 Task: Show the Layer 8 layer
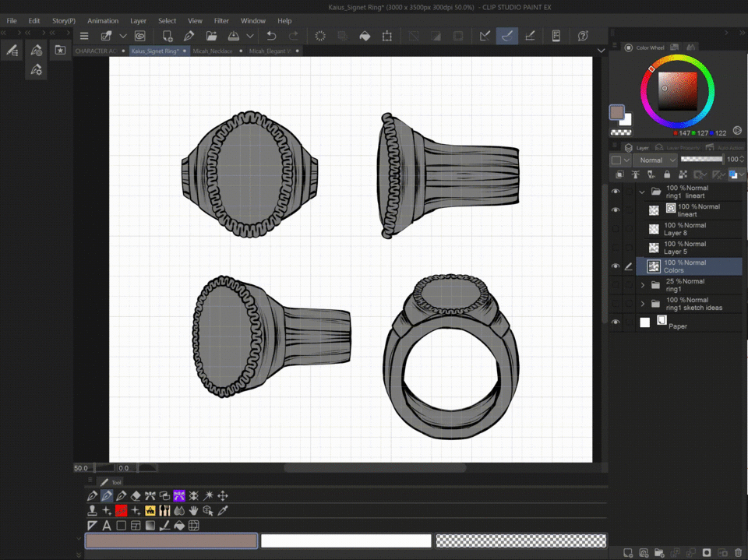(616, 229)
